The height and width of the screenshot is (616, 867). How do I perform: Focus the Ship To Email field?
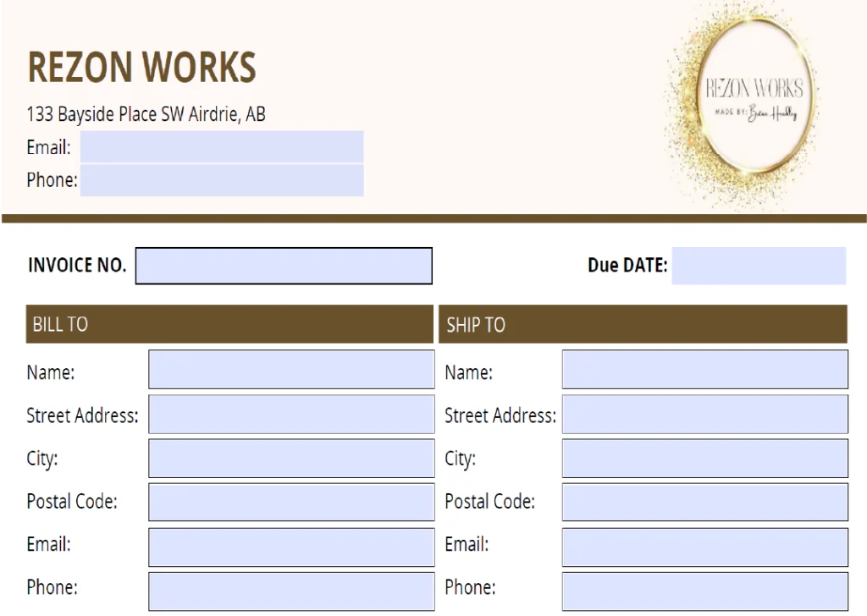[704, 547]
